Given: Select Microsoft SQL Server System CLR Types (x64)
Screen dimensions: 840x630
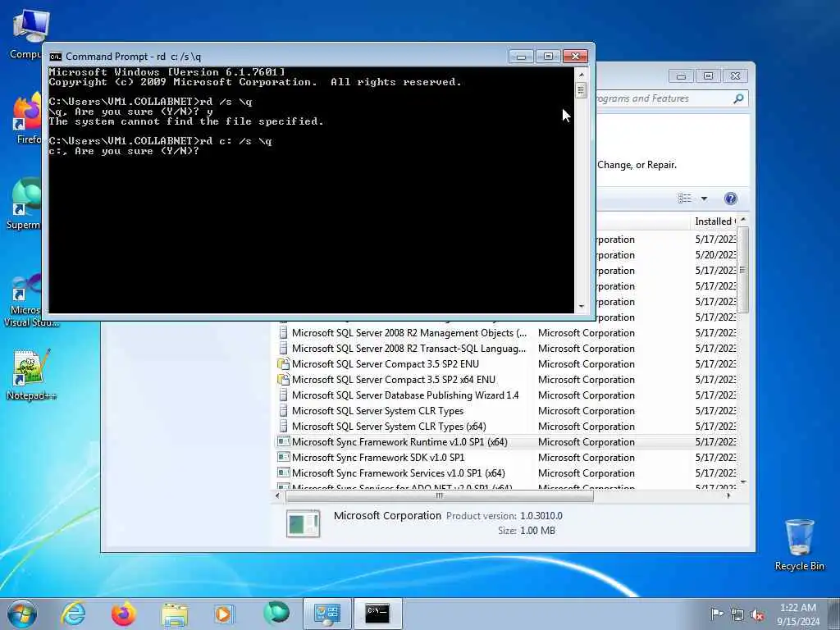Looking at the screenshot, I should click(506, 426).
